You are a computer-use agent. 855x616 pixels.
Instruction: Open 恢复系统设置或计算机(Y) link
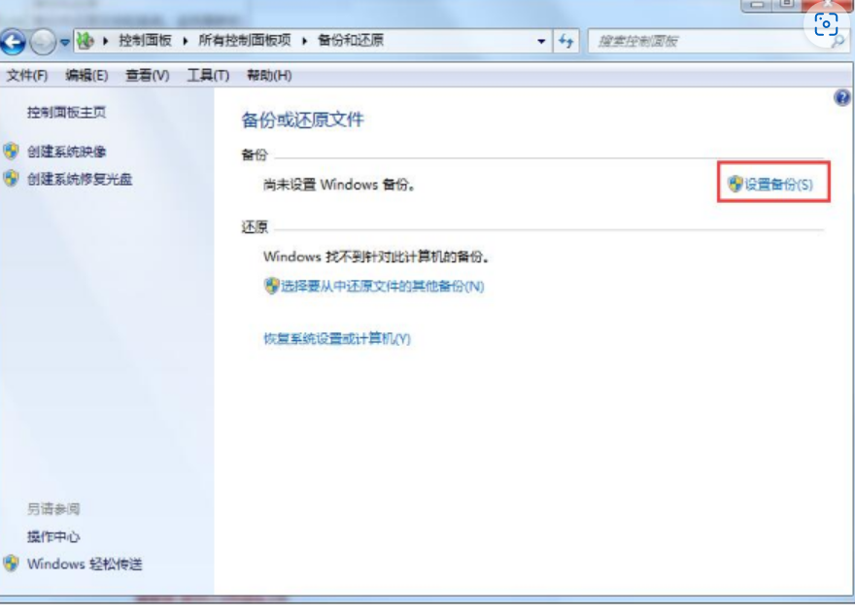(x=337, y=338)
